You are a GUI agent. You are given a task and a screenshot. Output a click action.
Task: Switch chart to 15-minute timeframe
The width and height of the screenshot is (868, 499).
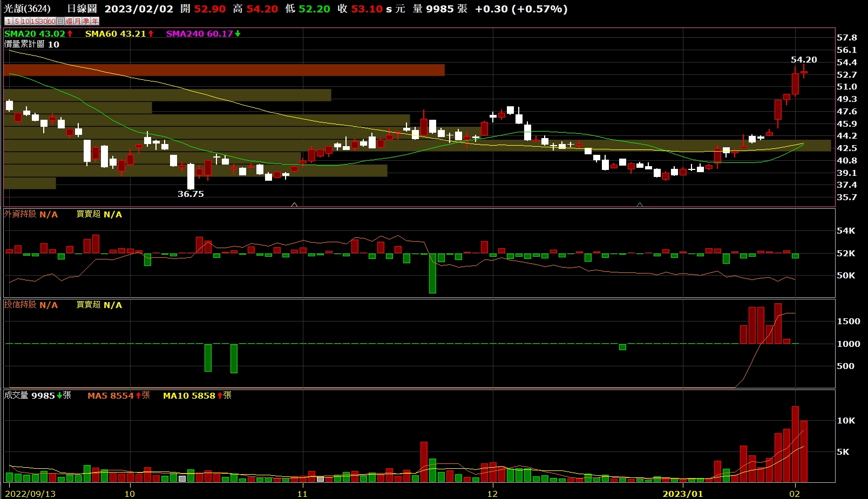tap(35, 21)
